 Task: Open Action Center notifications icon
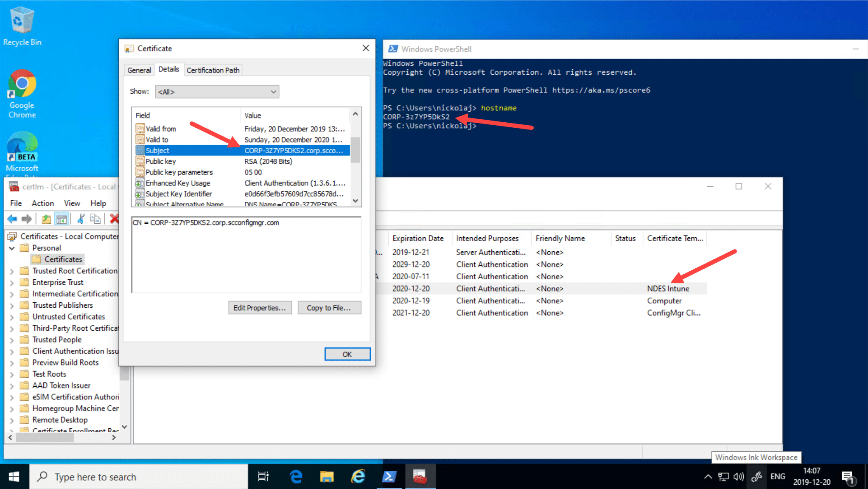click(x=848, y=478)
